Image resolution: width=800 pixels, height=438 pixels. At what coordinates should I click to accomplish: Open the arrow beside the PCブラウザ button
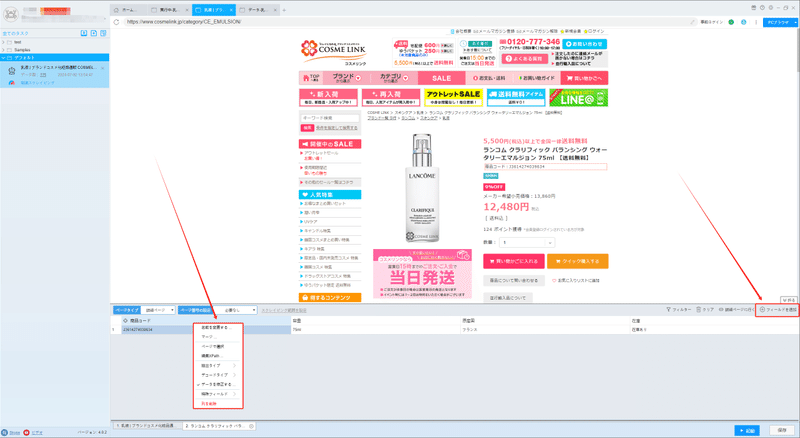click(795, 22)
